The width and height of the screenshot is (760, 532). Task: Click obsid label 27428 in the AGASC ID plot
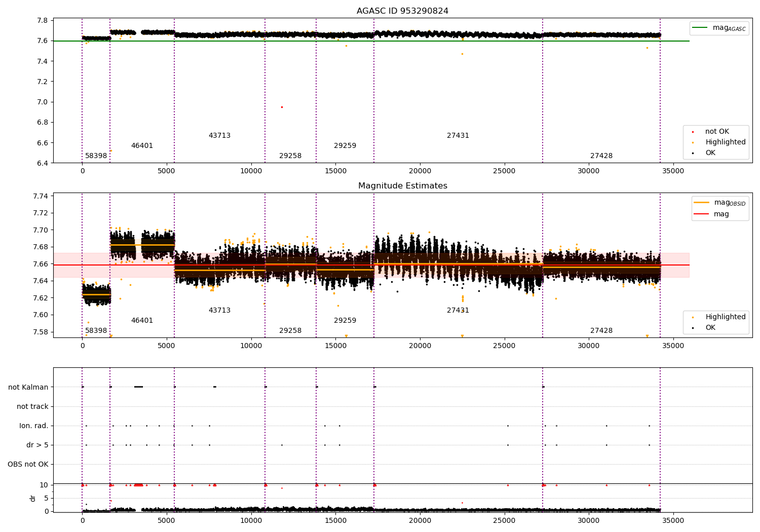pyautogui.click(x=601, y=156)
